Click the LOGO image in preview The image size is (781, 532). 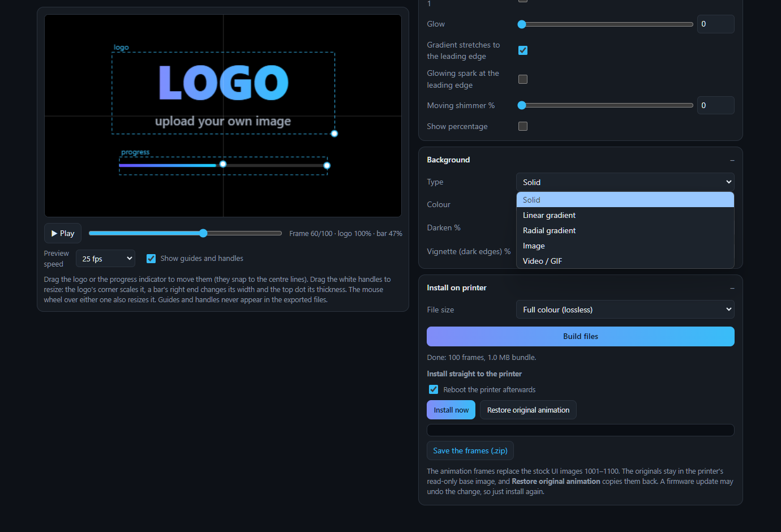tap(224, 83)
